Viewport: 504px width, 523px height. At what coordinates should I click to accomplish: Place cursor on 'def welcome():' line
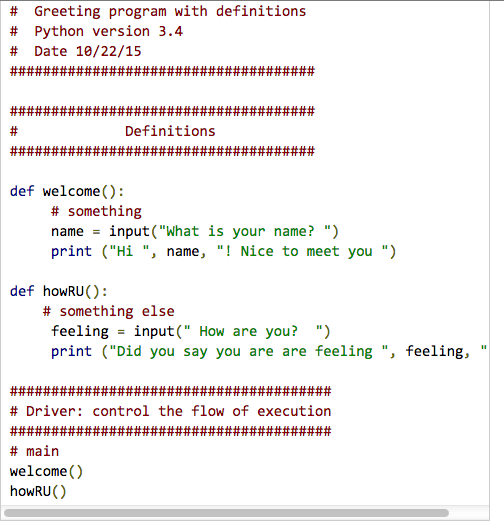click(67, 192)
